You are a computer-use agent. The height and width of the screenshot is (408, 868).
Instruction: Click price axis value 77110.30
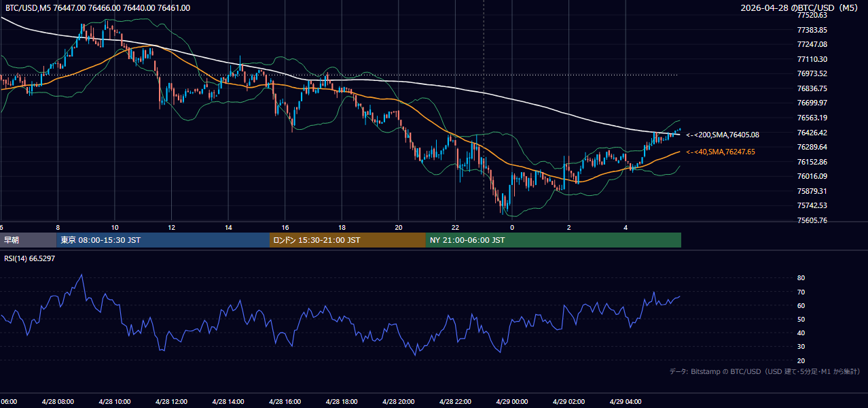(x=812, y=59)
